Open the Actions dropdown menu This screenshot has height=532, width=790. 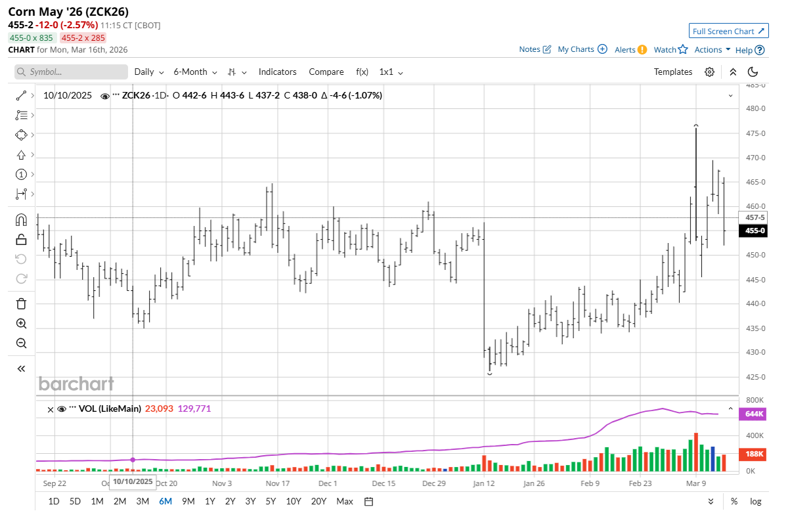[x=713, y=50]
